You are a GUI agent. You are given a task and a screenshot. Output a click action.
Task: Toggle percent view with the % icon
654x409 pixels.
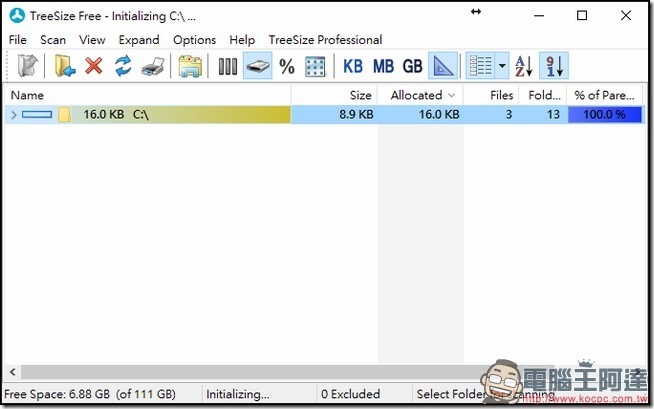click(x=287, y=66)
